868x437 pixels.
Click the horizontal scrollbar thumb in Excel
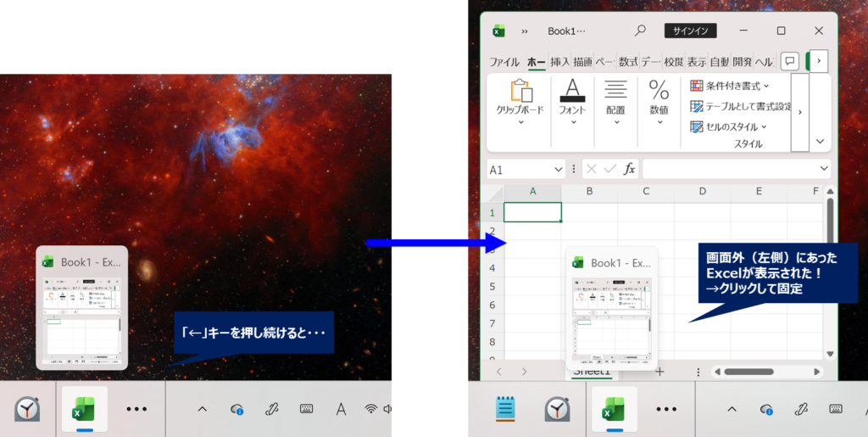pos(748,372)
